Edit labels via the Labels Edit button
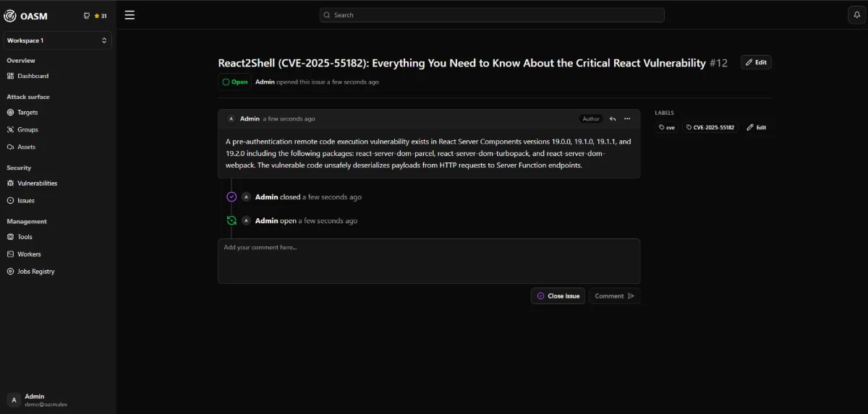This screenshot has width=868, height=414. click(756, 127)
